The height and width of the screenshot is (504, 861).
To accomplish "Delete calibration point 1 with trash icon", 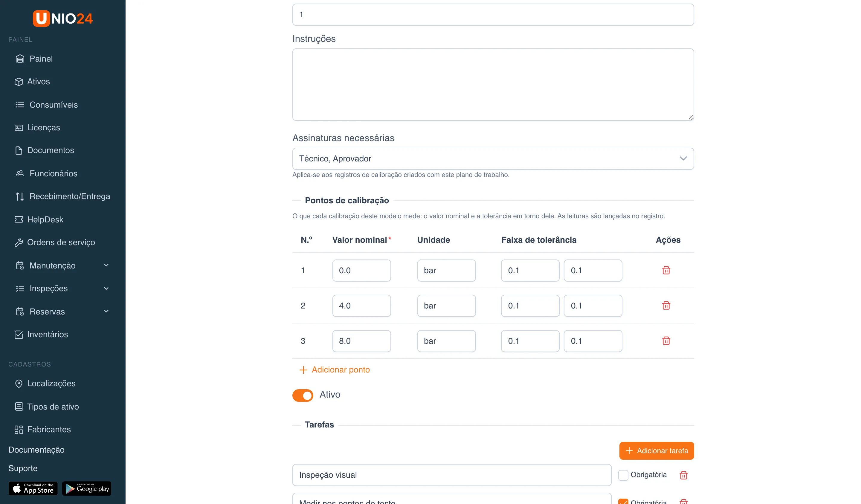I will click(666, 270).
